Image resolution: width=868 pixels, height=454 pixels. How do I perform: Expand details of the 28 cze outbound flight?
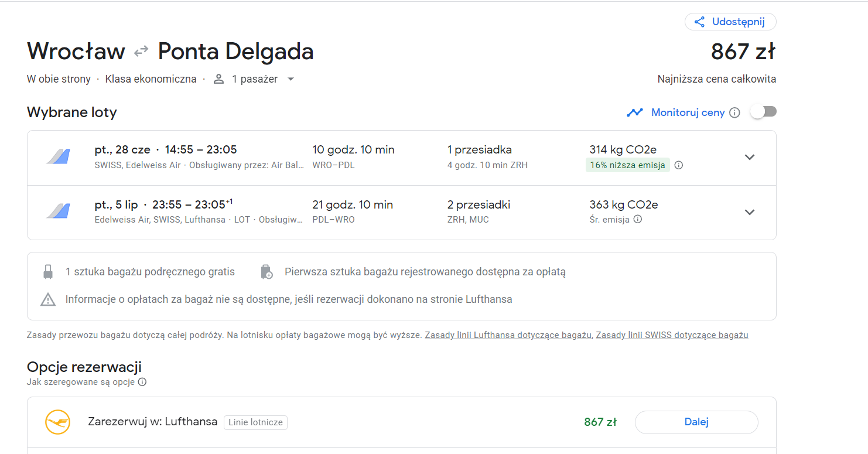[x=750, y=157]
